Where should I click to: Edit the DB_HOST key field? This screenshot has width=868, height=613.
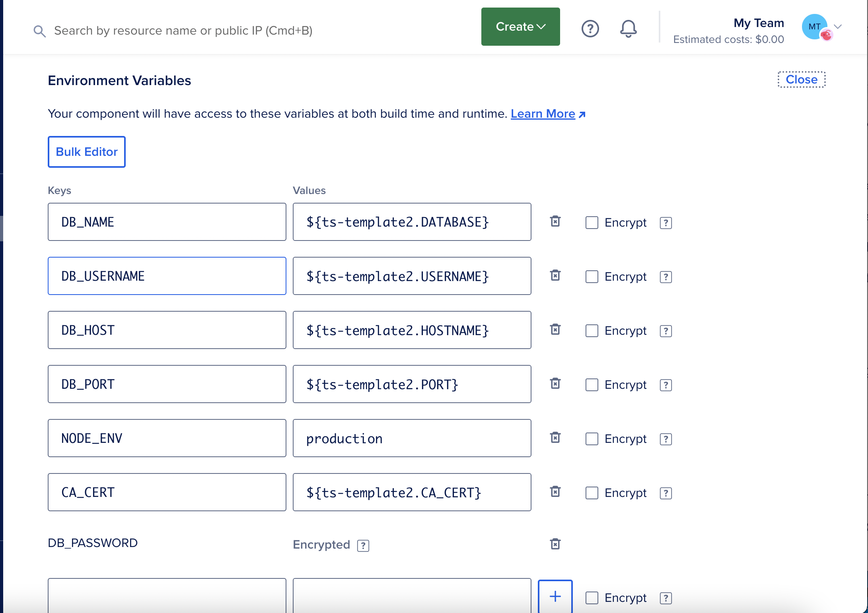click(167, 330)
